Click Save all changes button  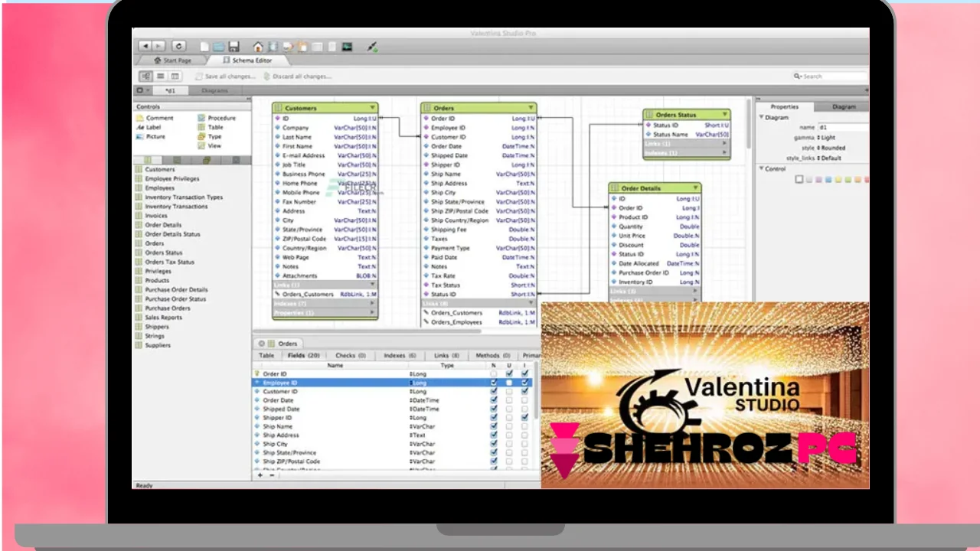(225, 77)
